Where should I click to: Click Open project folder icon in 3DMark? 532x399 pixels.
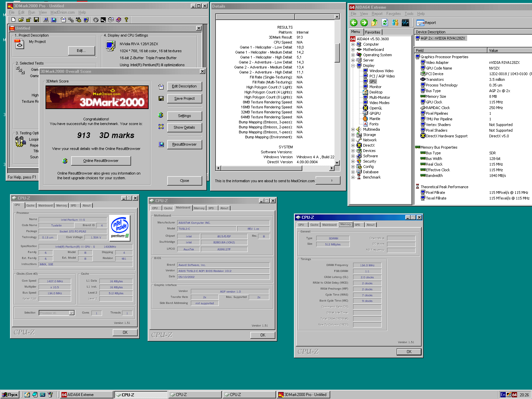click(x=21, y=20)
